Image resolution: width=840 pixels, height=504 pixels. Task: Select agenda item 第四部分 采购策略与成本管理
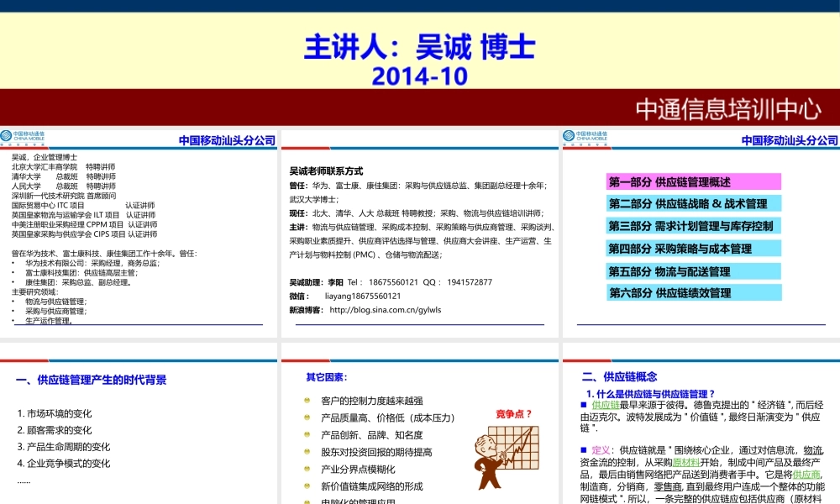(694, 249)
